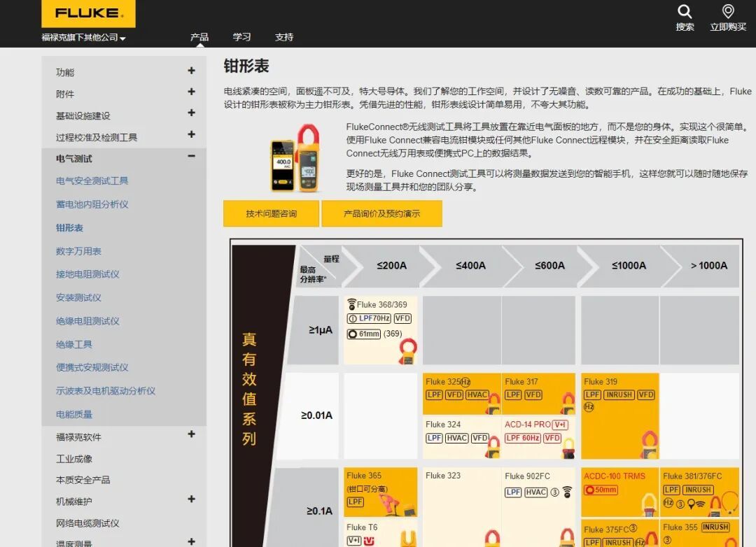
Task: Open 工业成像 sidebar item
Action: [x=73, y=459]
